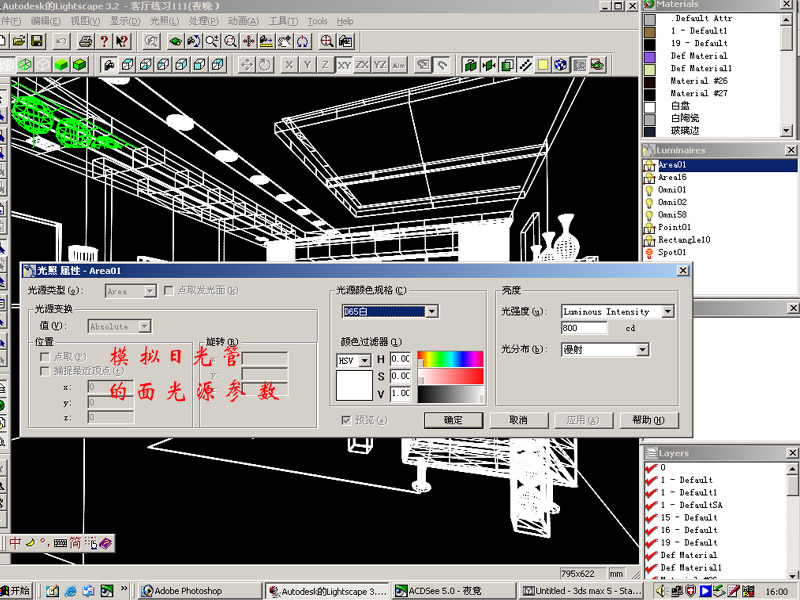Click the yellow square toolbar icon
The width and height of the screenshot is (800, 600).
click(543, 65)
